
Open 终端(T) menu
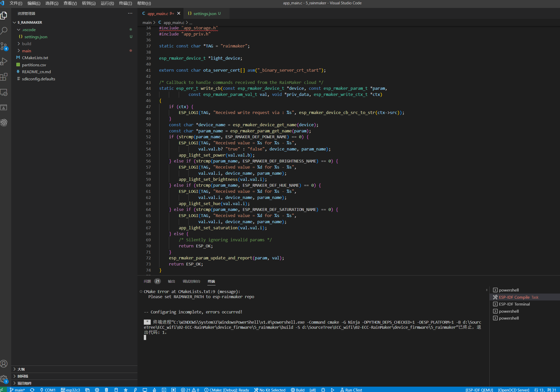(125, 3)
